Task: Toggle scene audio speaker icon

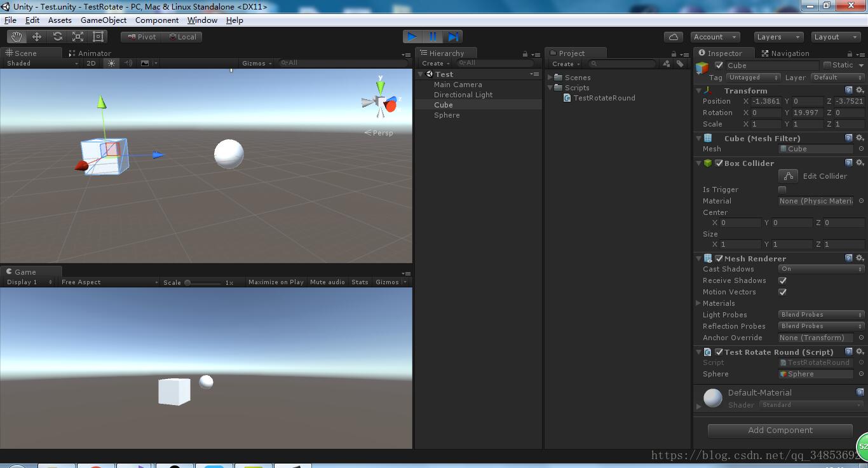Action: tap(128, 63)
